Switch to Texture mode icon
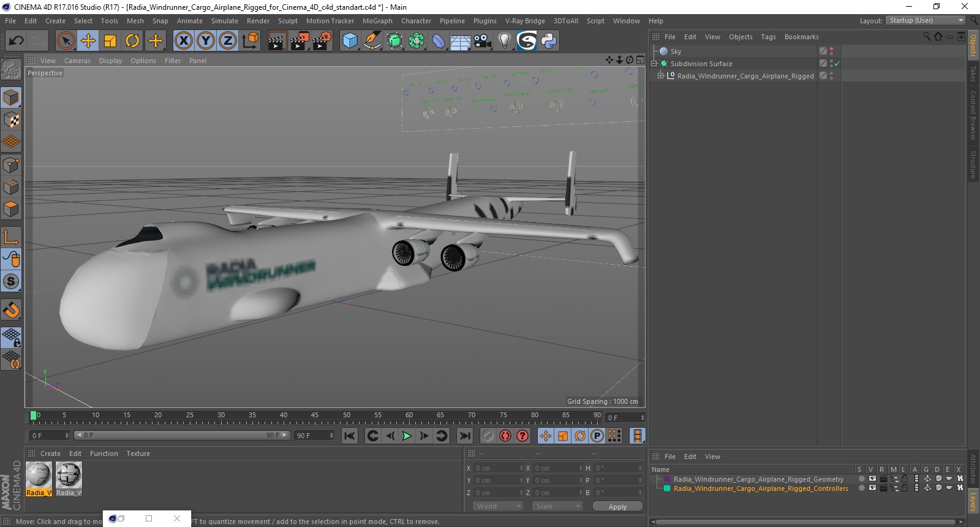The width and height of the screenshot is (980, 527). coord(11,119)
